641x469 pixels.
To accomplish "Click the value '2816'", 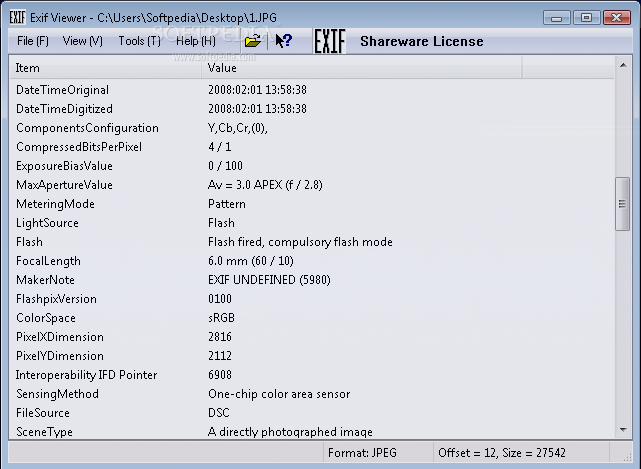I will pyautogui.click(x=220, y=337).
